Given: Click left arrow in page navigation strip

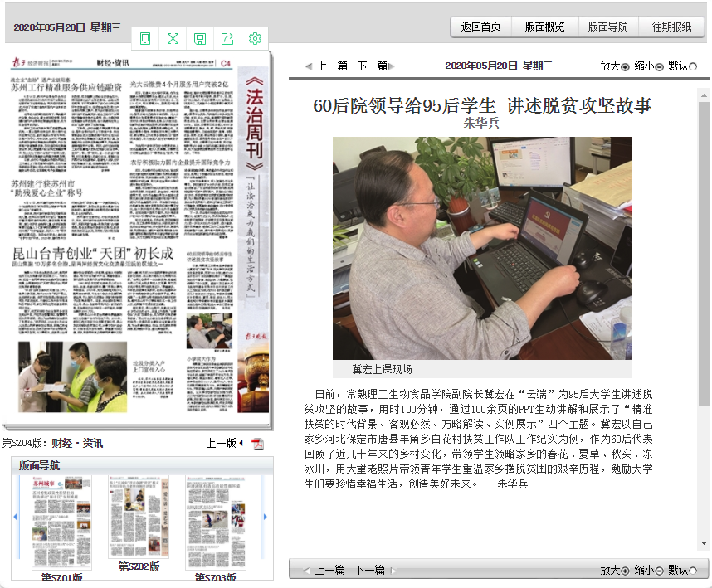Looking at the screenshot, I should [16, 517].
